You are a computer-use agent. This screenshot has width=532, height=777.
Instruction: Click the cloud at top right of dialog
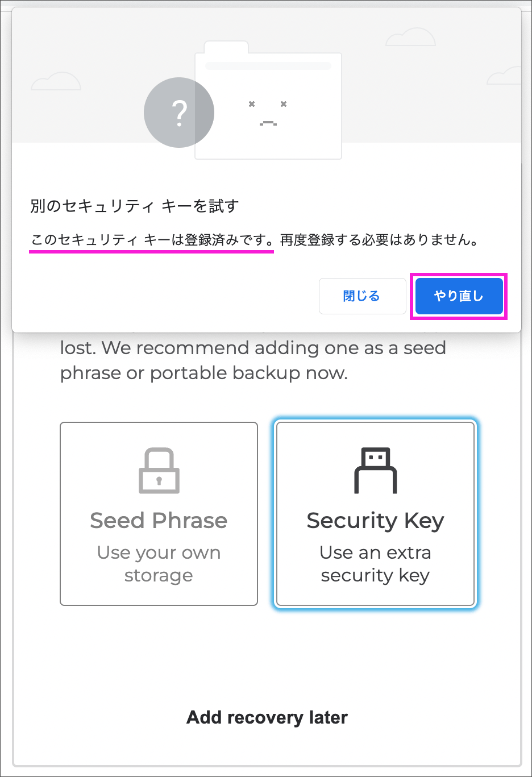pyautogui.click(x=410, y=38)
